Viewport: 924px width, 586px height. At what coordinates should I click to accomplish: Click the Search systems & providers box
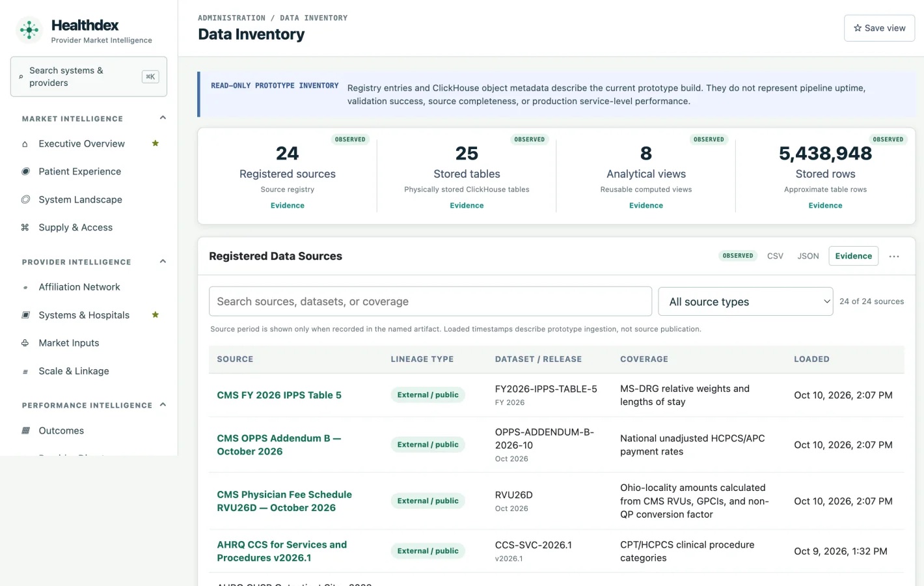pyautogui.click(x=88, y=77)
